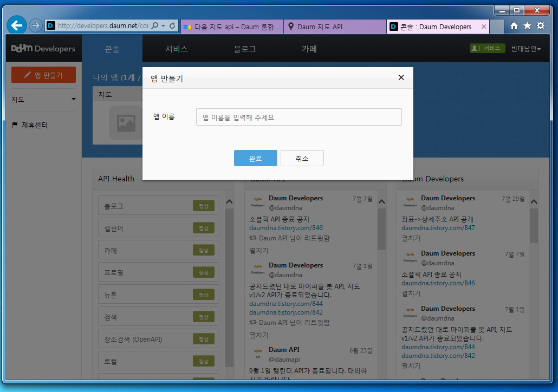Click the 완료 button in the dialog

click(255, 158)
